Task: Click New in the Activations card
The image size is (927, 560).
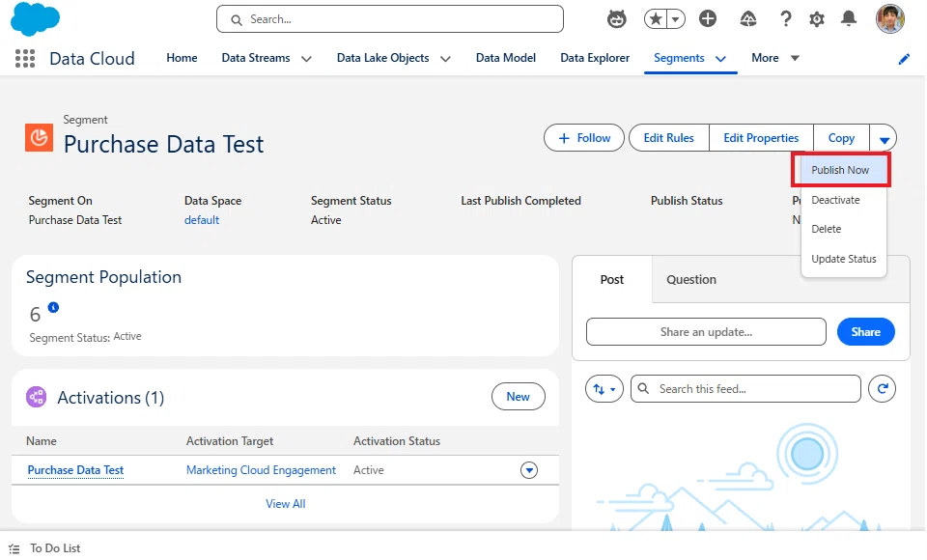Action: click(x=518, y=397)
